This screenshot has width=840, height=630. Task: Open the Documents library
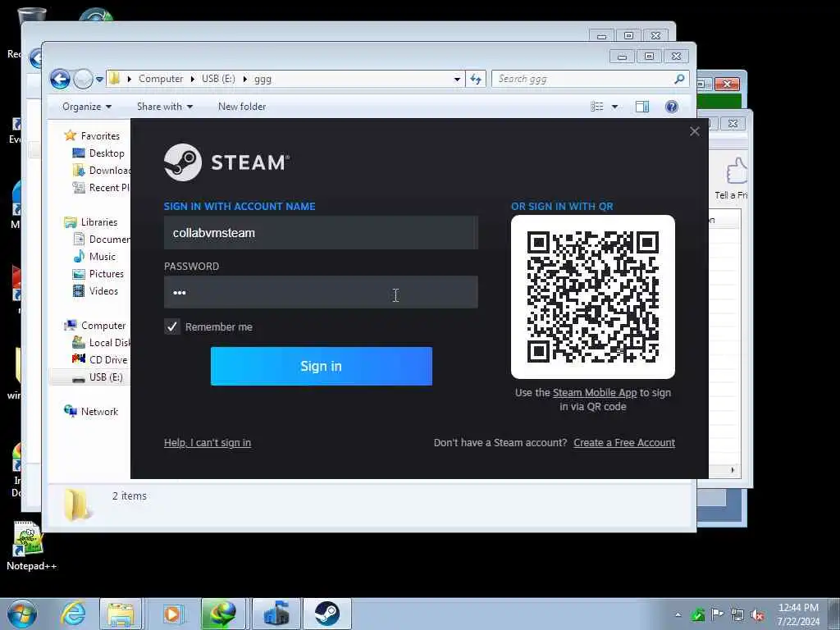[101, 239]
